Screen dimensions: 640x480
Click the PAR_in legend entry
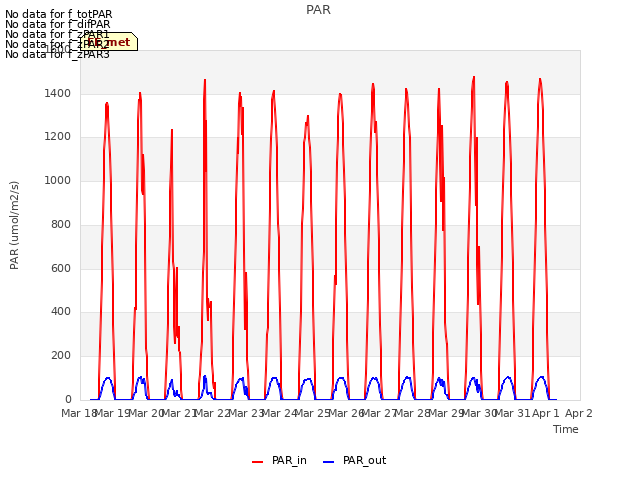pyautogui.click(x=280, y=460)
